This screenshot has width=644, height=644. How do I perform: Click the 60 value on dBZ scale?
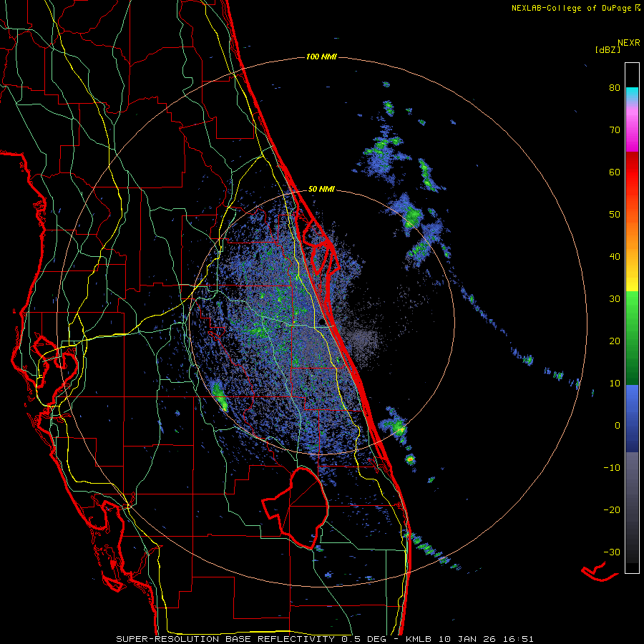[615, 172]
